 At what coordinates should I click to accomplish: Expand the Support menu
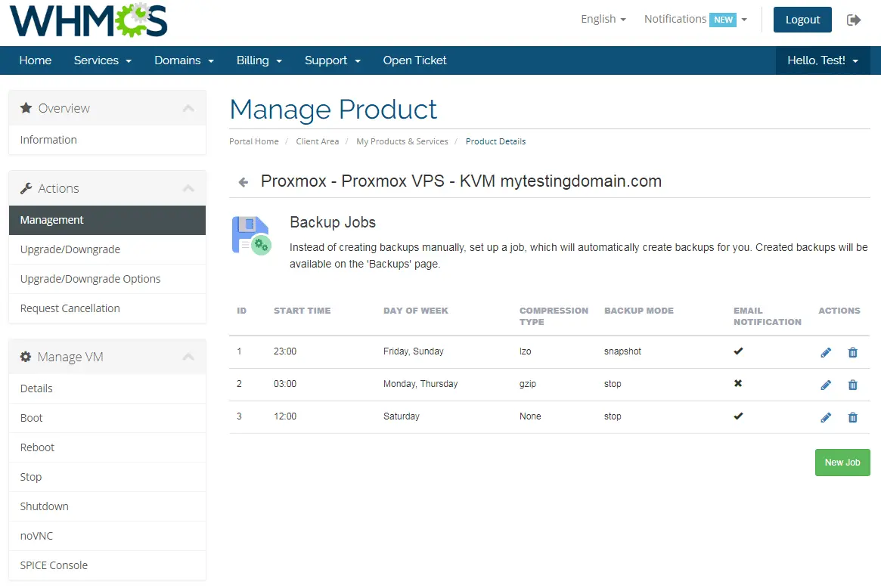(332, 60)
